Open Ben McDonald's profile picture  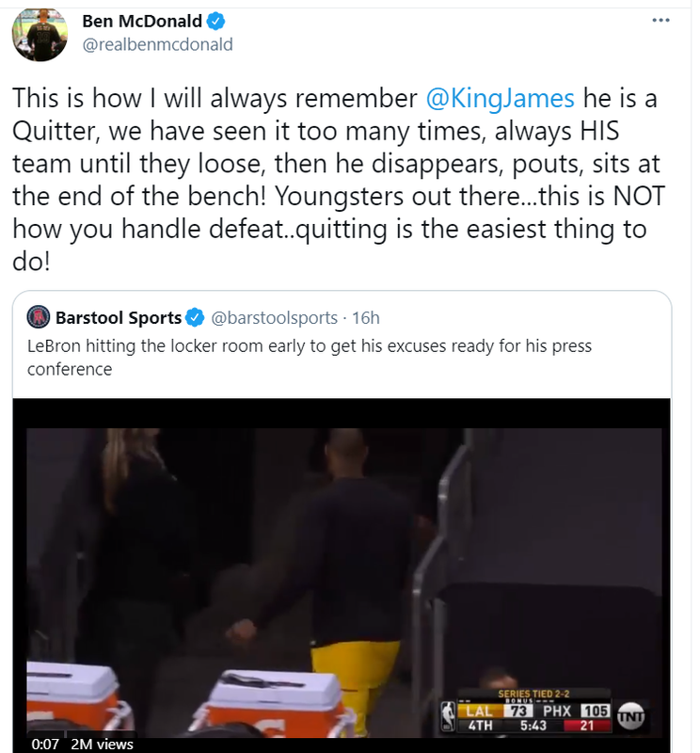40,34
